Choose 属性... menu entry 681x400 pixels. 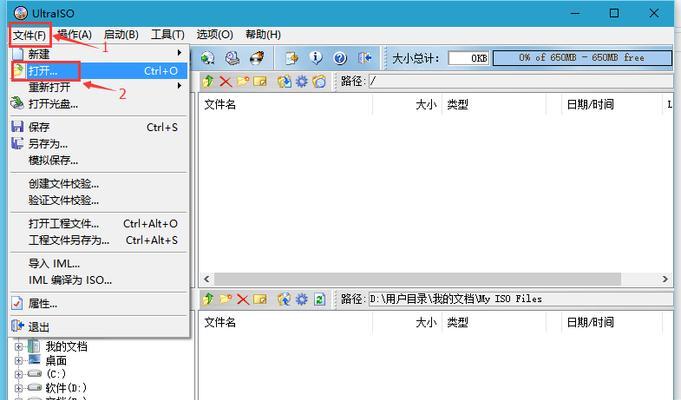click(99, 304)
